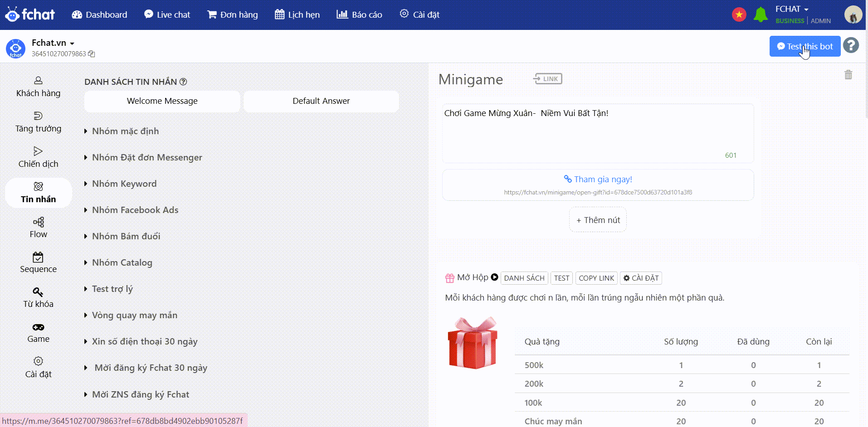Viewport: 868px width, 427px height.
Task: Open the Chiến dịch campaigns panel
Action: click(38, 156)
